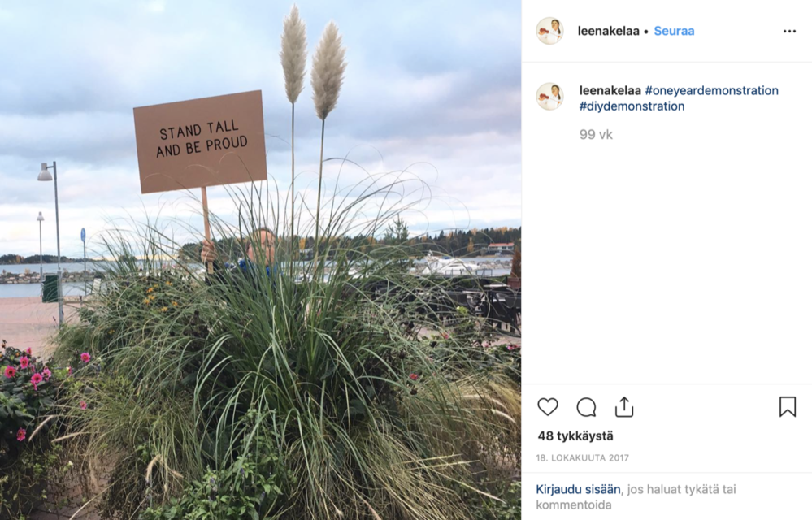Click the 99 vk timestamp

coord(596,135)
